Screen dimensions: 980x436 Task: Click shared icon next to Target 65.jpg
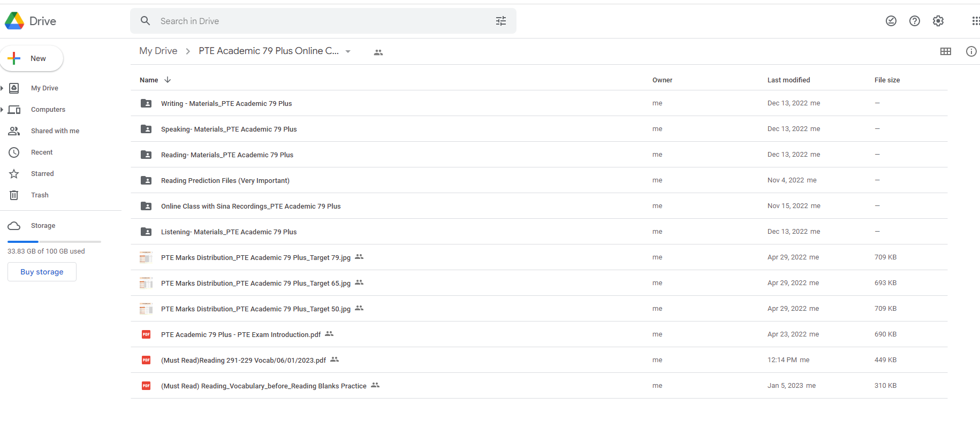point(359,282)
